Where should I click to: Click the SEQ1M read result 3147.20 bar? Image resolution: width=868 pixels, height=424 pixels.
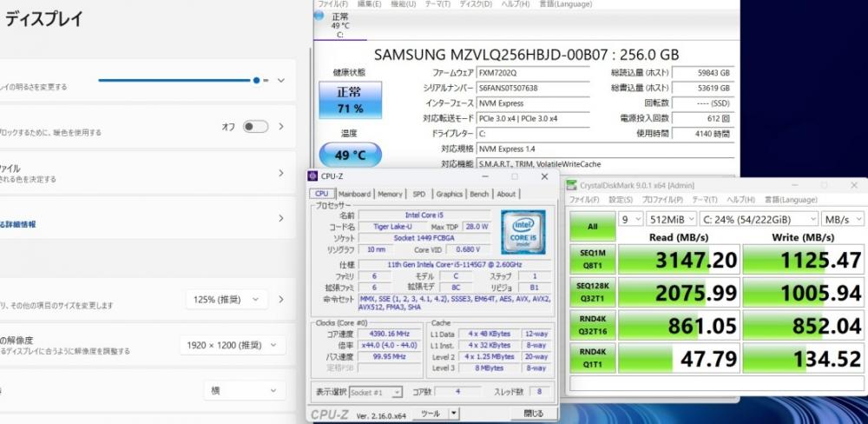point(679,259)
